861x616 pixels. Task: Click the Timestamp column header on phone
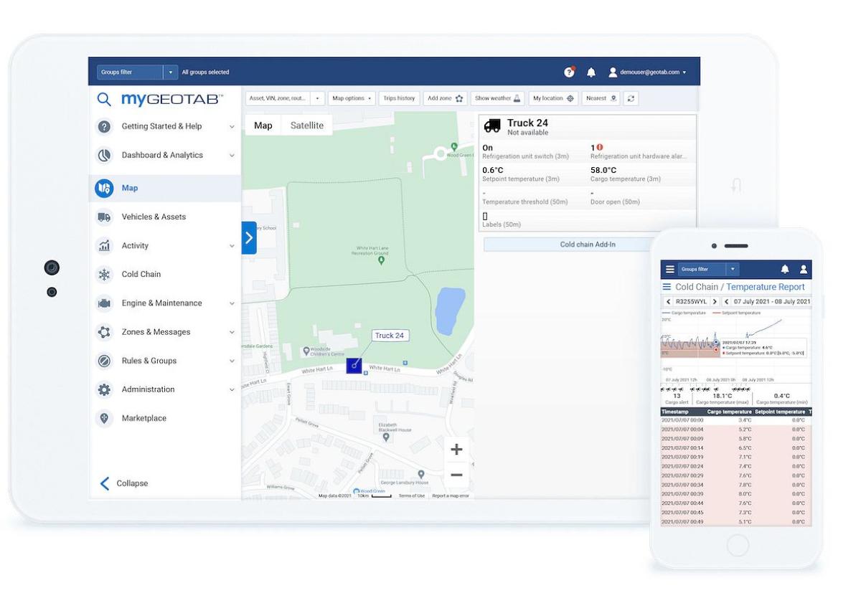click(x=675, y=412)
